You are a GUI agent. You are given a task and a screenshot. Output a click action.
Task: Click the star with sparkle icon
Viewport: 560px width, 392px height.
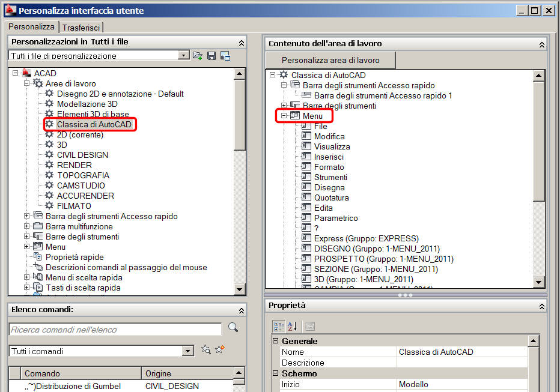(220, 349)
